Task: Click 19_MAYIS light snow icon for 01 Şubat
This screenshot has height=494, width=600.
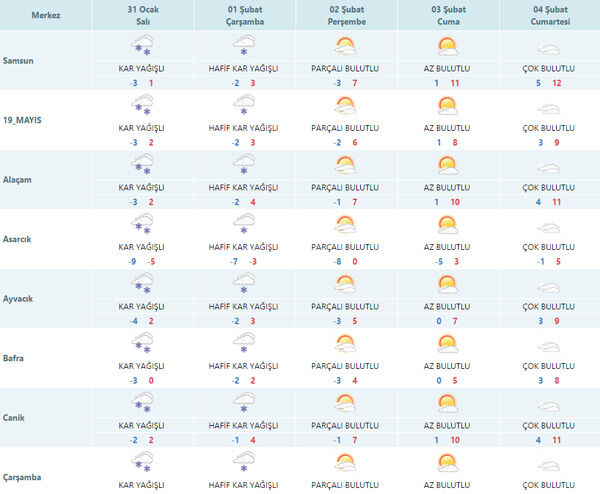Action: 243,105
